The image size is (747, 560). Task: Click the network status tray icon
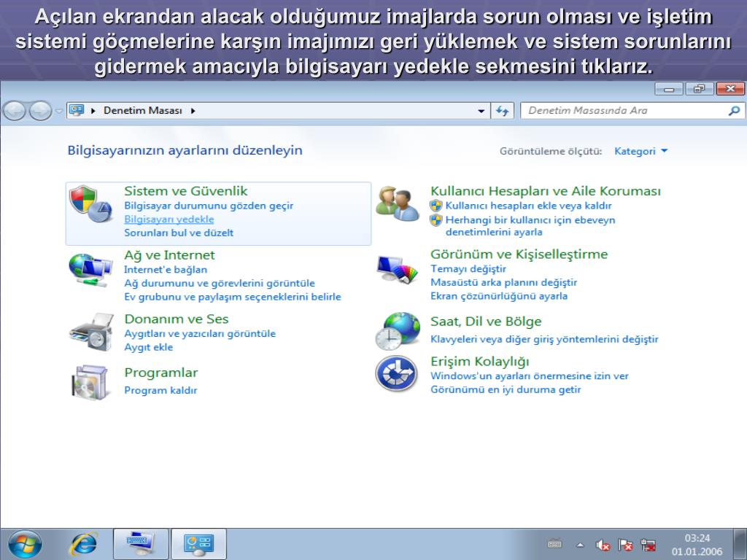pyautogui.click(x=648, y=544)
